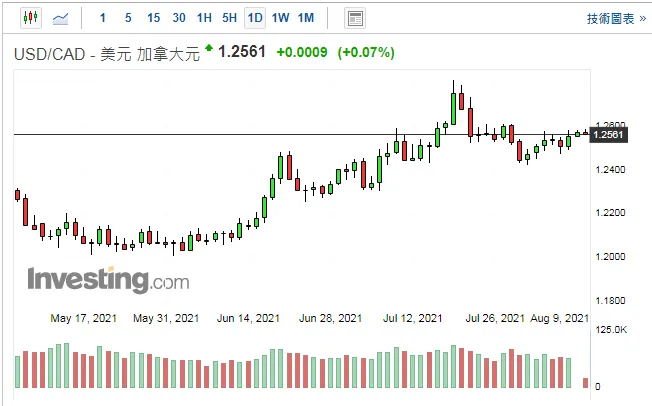Click the 1.2200 price axis label
652x406 pixels.
click(x=610, y=213)
